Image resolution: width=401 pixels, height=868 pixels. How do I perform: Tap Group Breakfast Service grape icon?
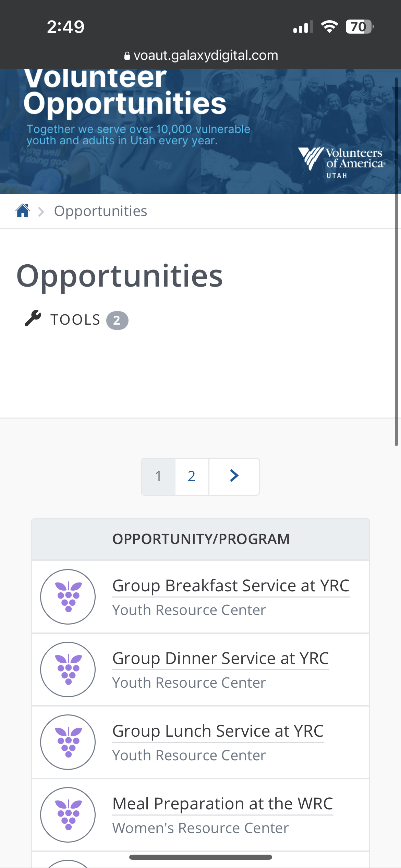click(x=68, y=597)
